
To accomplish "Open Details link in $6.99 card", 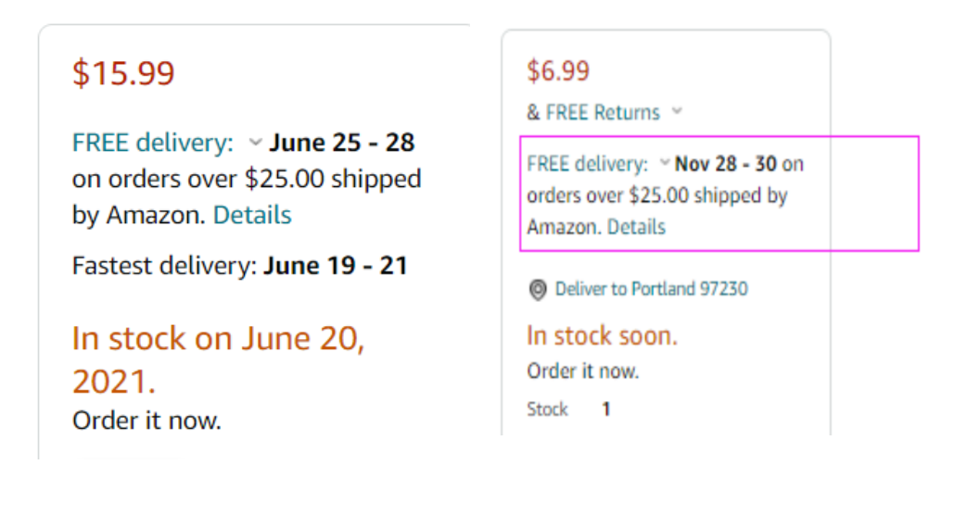I will pyautogui.click(x=636, y=226).
